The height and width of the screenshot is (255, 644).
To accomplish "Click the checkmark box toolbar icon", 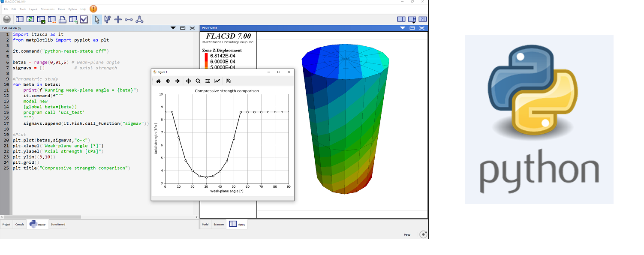I will [x=84, y=19].
